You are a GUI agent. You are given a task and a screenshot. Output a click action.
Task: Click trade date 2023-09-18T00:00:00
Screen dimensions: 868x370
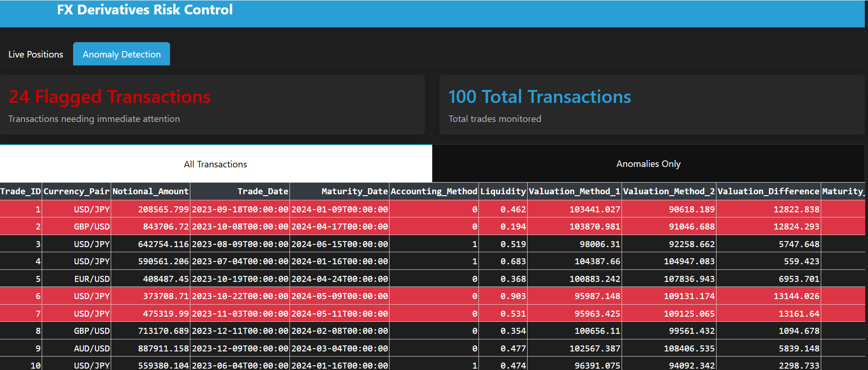(240, 209)
